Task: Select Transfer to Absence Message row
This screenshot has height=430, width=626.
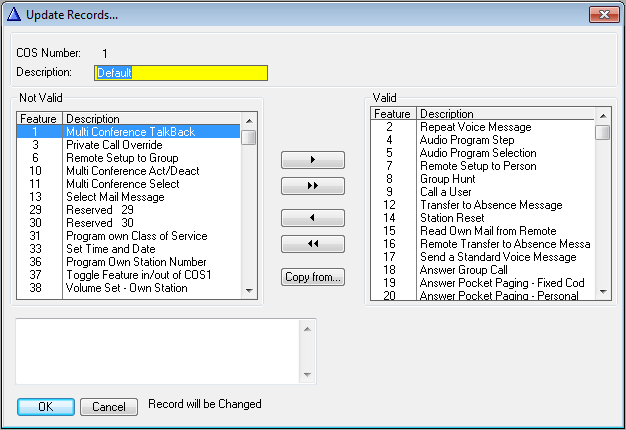Action: click(x=483, y=205)
